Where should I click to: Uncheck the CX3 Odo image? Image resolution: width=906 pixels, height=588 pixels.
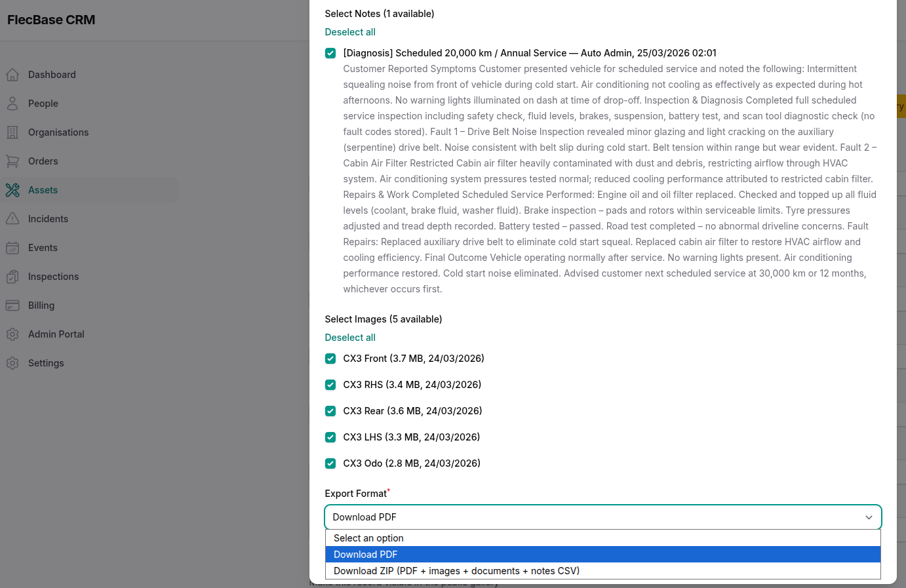[330, 463]
